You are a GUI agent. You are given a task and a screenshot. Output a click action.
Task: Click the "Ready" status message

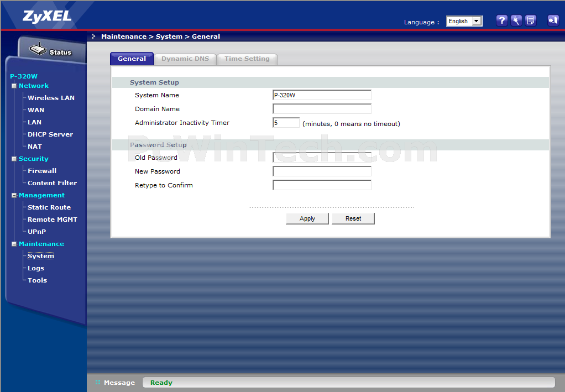[161, 383]
